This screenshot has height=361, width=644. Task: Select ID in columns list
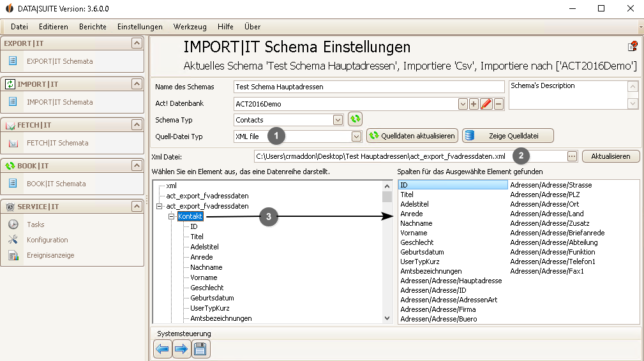point(453,185)
